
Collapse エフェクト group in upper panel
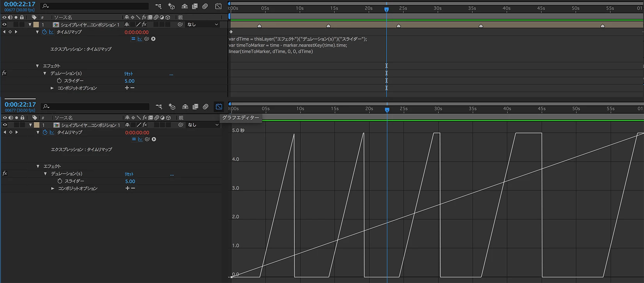coord(37,66)
